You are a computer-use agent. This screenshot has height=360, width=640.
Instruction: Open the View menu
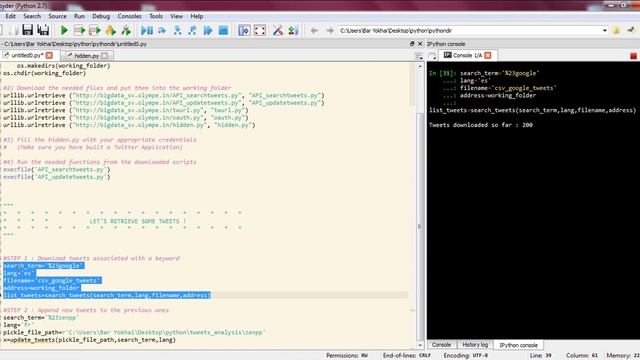tap(176, 16)
